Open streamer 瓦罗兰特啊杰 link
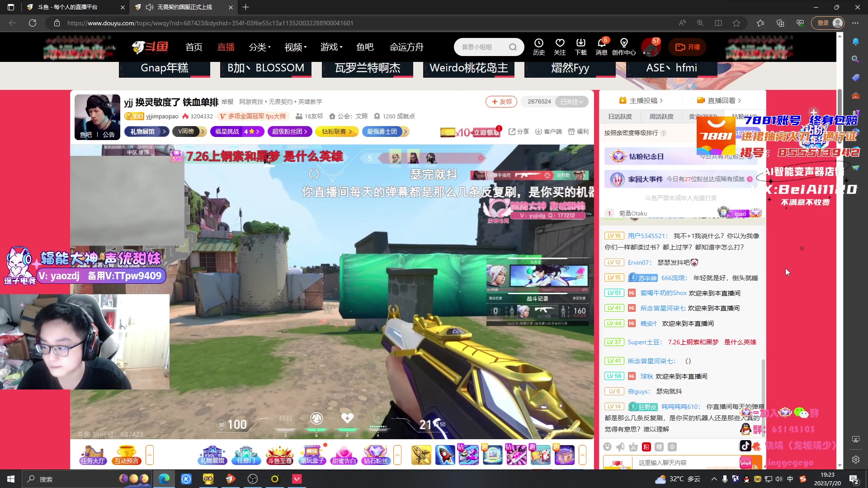 tap(368, 68)
